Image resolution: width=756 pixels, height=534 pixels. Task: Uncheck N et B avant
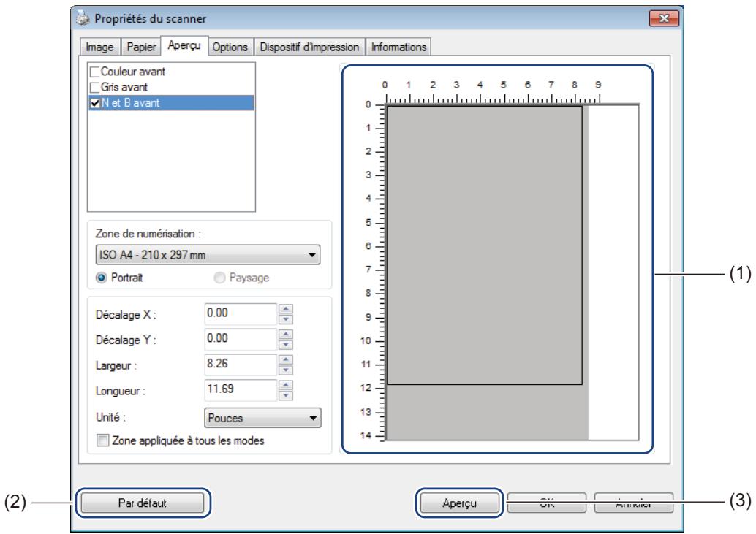tap(95, 102)
